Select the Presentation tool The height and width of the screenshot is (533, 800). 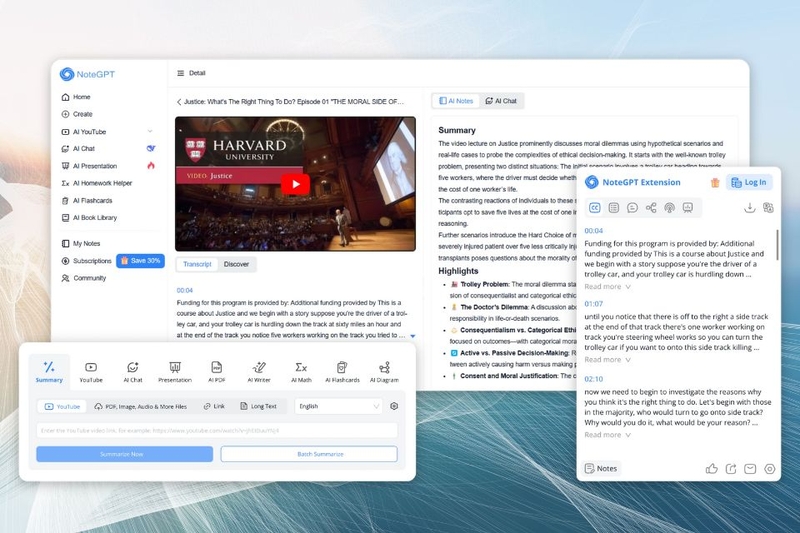pos(175,372)
